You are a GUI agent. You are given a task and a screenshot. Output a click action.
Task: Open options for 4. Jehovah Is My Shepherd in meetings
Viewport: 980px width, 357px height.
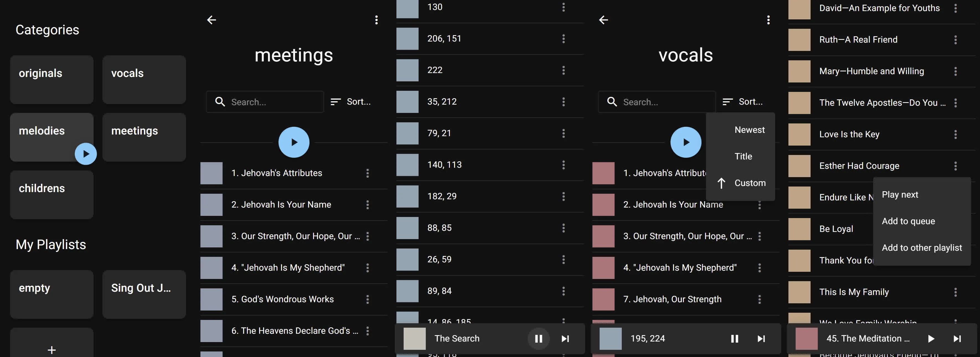368,268
